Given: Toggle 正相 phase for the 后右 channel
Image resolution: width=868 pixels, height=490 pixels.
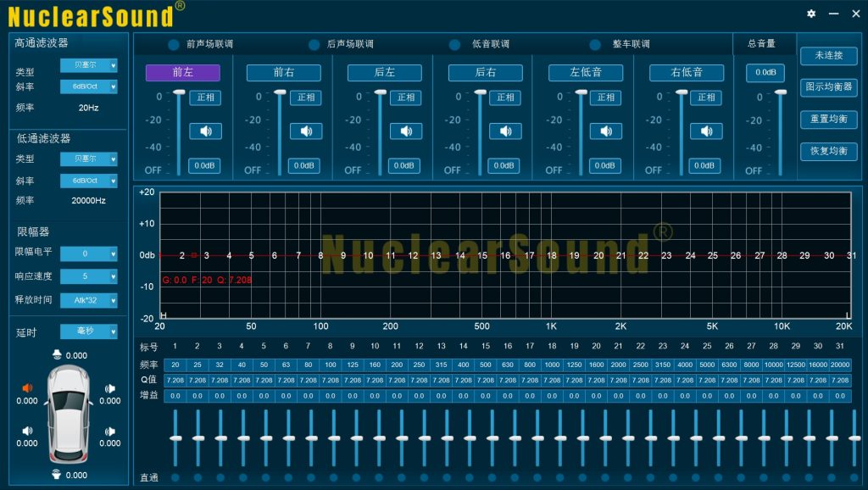Looking at the screenshot, I should coord(505,97).
